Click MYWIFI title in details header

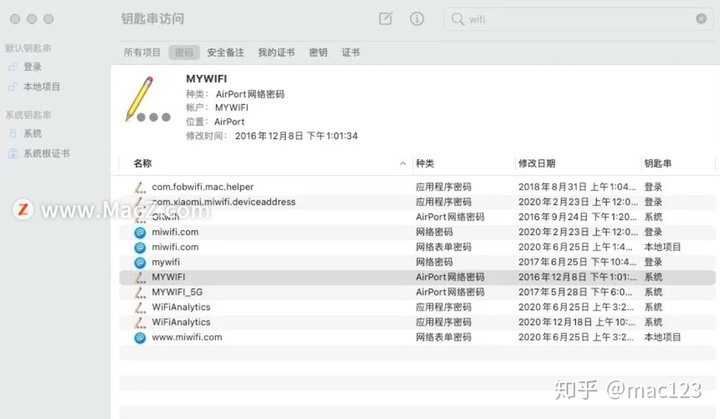point(206,79)
